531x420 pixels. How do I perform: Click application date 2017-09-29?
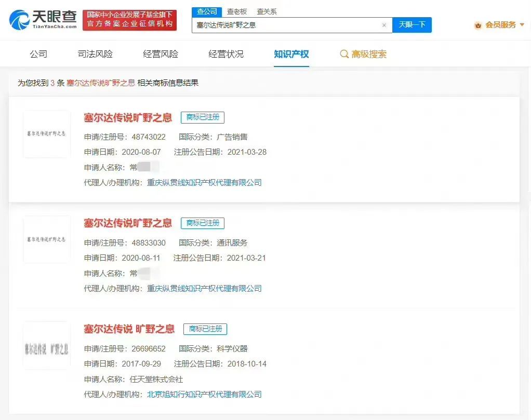point(141,364)
